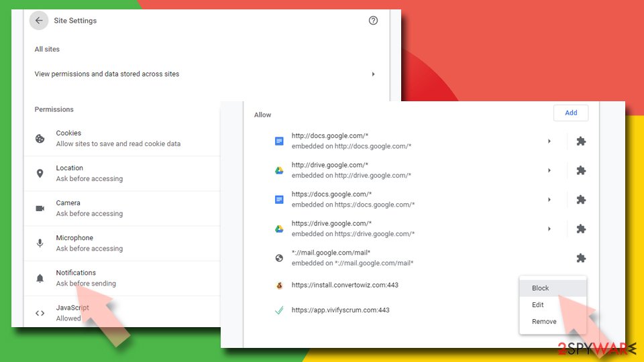Click the mail.google.com globe icon
Screen dimensions: 644x362
click(x=279, y=257)
